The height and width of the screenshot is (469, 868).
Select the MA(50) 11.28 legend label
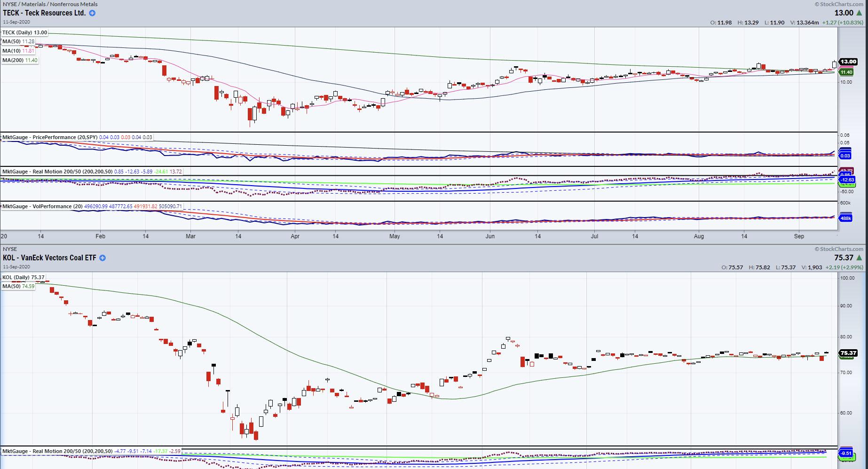click(18, 41)
